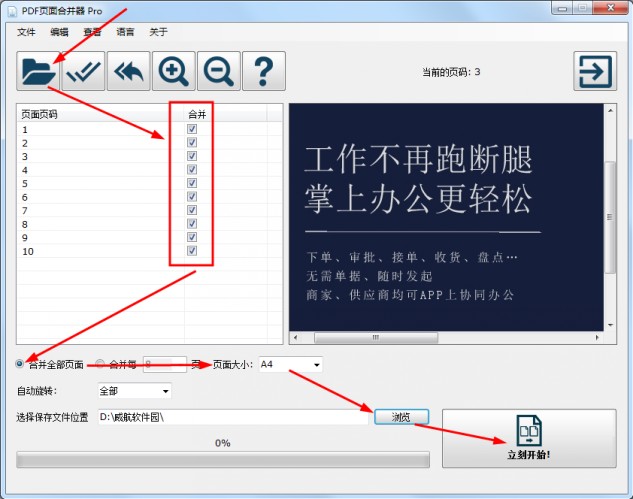Click the exit arrow icon at top right
This screenshot has height=499, width=633.
coord(595,71)
